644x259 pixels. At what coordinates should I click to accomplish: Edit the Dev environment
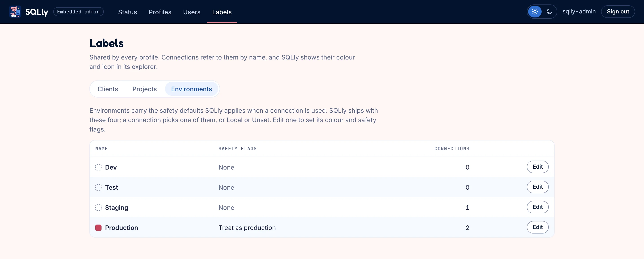(x=538, y=167)
